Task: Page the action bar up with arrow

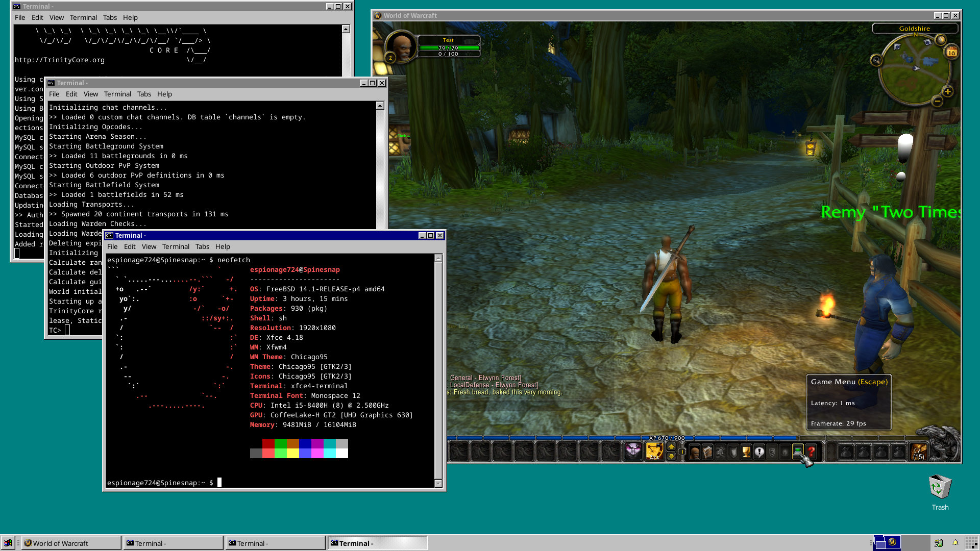Action: 672,447
